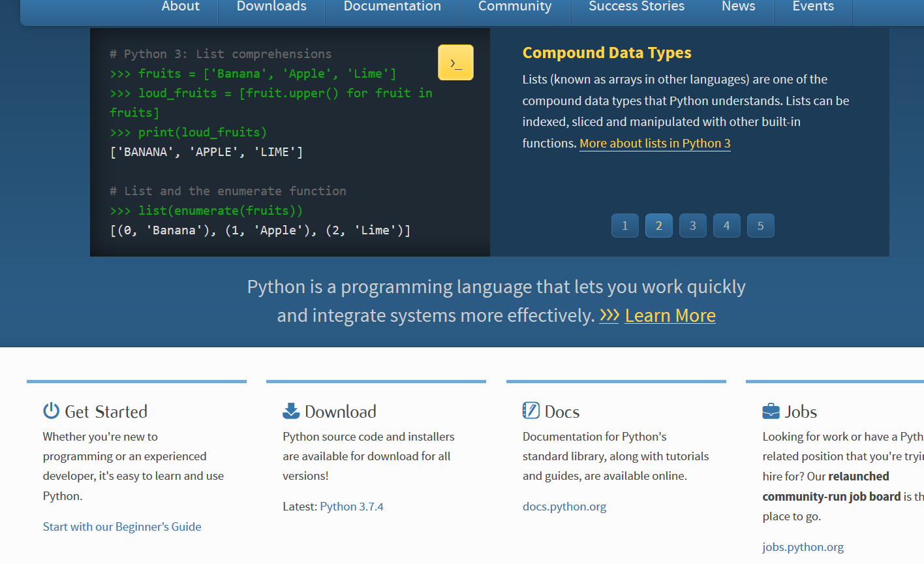This screenshot has height=564, width=924.
Task: Open the Downloads menu
Action: [271, 7]
